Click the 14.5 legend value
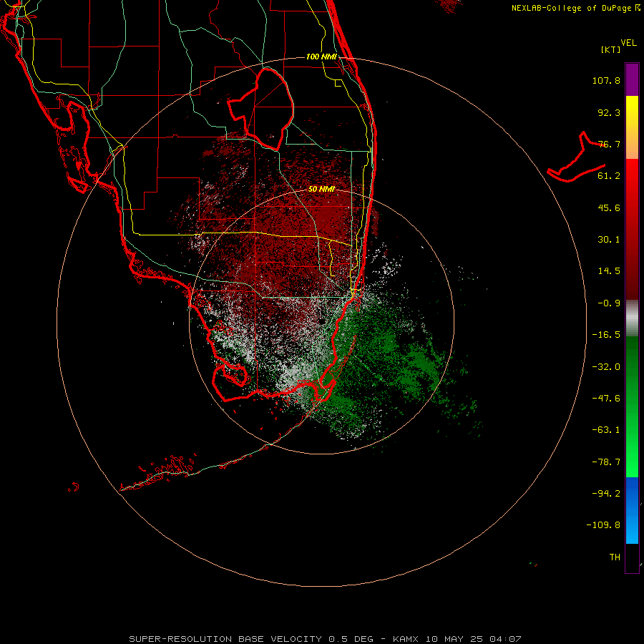 tap(609, 271)
